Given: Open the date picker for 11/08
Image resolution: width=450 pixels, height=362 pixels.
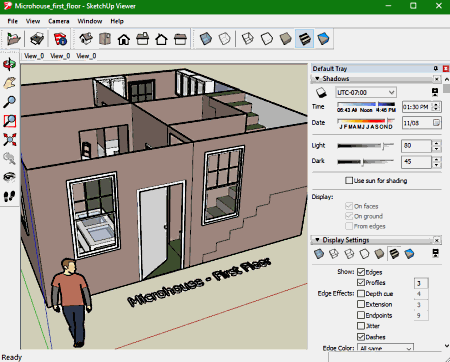Looking at the screenshot, I should [x=436, y=123].
